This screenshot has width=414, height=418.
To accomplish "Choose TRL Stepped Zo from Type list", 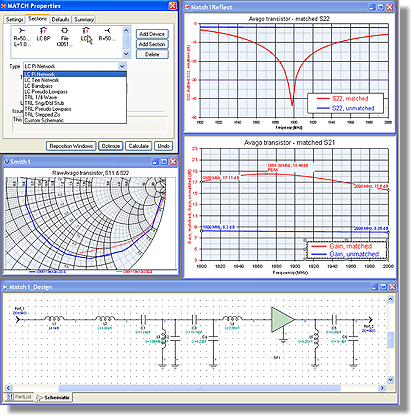I will tap(75, 115).
